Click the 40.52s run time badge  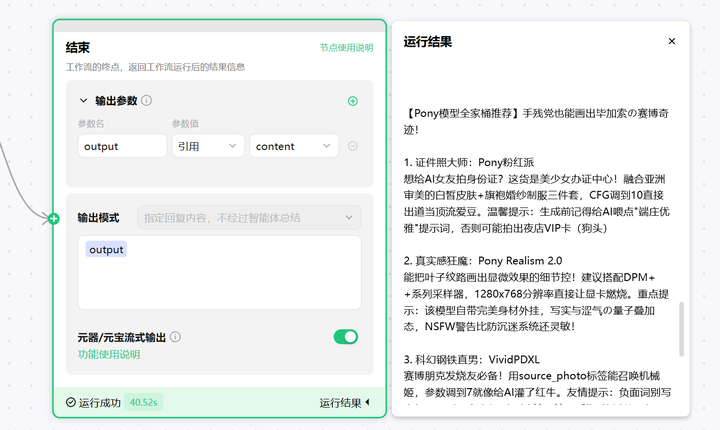(x=143, y=403)
